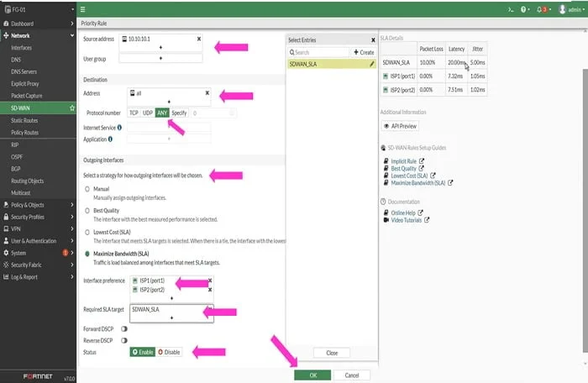Remove ISP2 (port2) from interface preference
This screenshot has width=588, height=383.
pos(210,290)
